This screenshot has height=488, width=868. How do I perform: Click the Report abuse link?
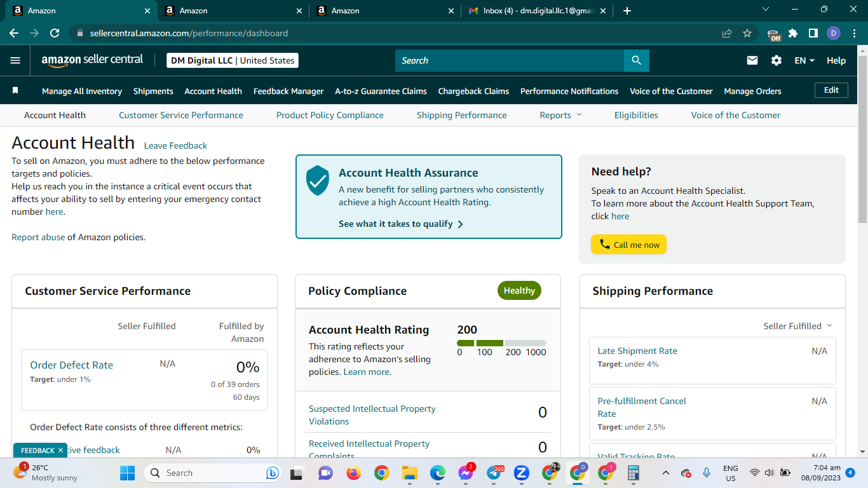click(x=38, y=237)
